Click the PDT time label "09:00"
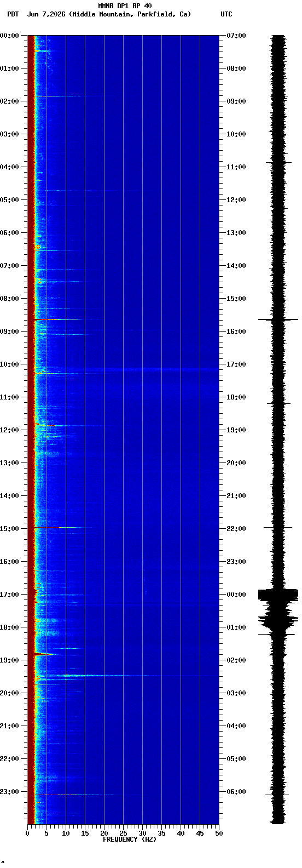Image resolution: width=302 pixels, height=868 pixels. point(9,332)
